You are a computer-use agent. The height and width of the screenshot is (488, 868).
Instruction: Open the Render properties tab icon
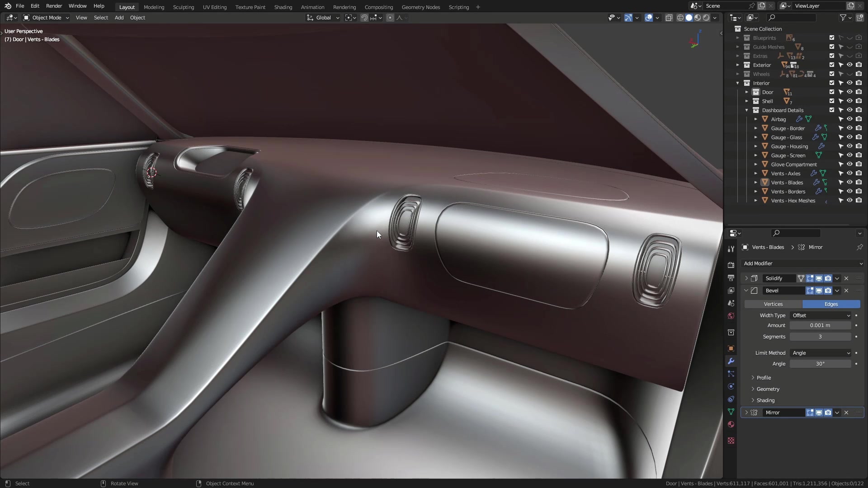click(x=731, y=265)
